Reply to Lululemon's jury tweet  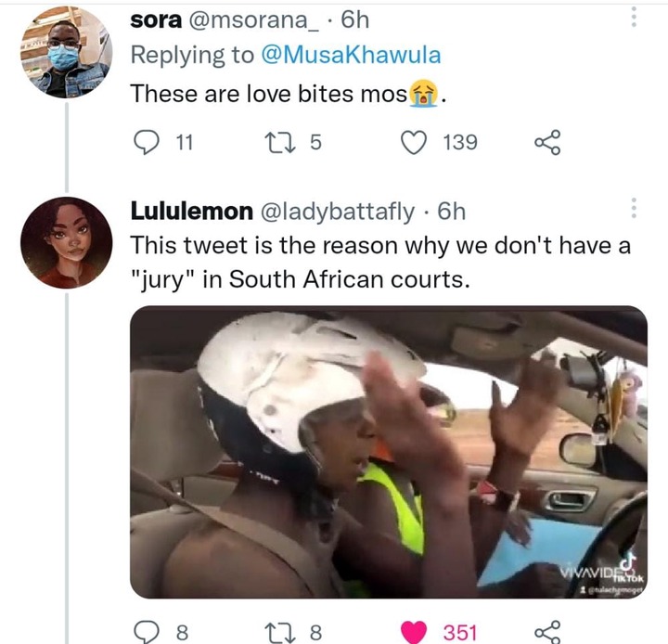[x=147, y=632]
